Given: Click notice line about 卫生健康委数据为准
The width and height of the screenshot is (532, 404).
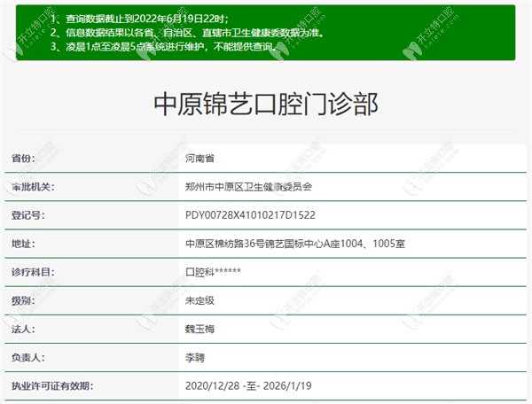Looking at the screenshot, I should tap(188, 33).
